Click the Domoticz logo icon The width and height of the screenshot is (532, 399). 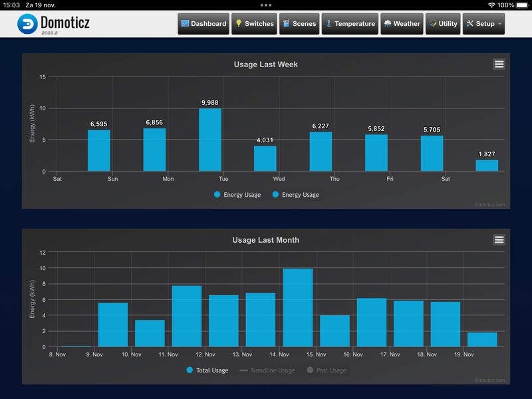coord(27,24)
